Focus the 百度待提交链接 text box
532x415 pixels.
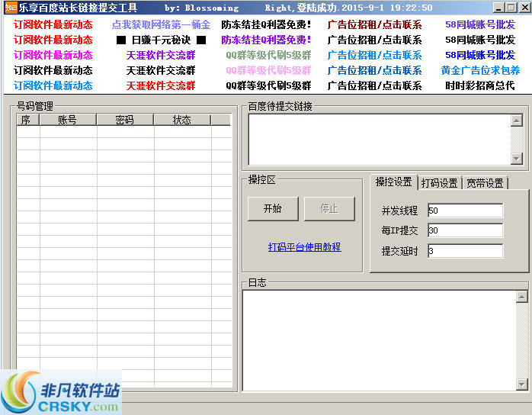click(x=380, y=140)
